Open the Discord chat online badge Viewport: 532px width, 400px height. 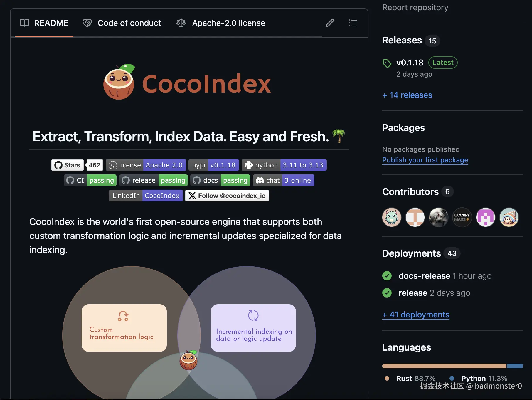point(284,180)
